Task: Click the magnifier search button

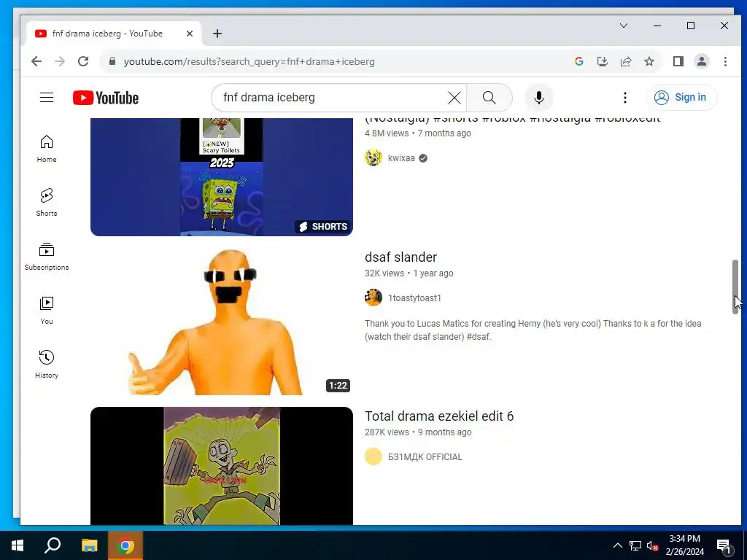Action: [489, 98]
